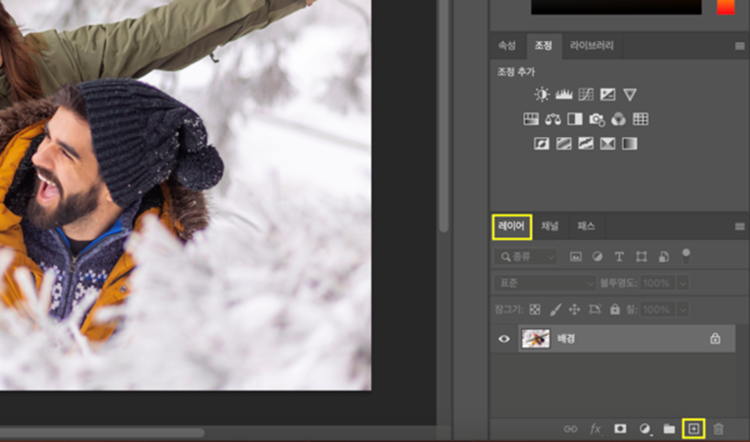Toggle lock image pixels (brush icon)
Image resolution: width=750 pixels, height=442 pixels.
point(555,309)
